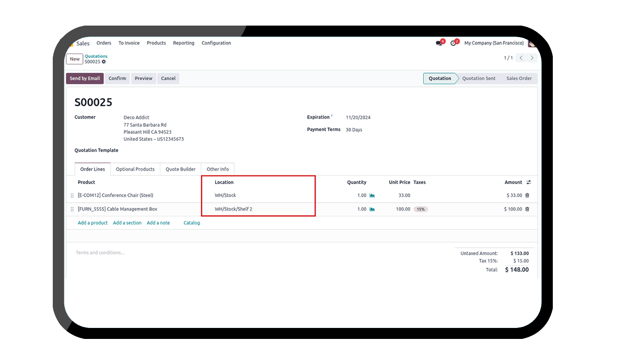Delete the Conference Chair order line
The height and width of the screenshot is (364, 627).
click(x=527, y=195)
